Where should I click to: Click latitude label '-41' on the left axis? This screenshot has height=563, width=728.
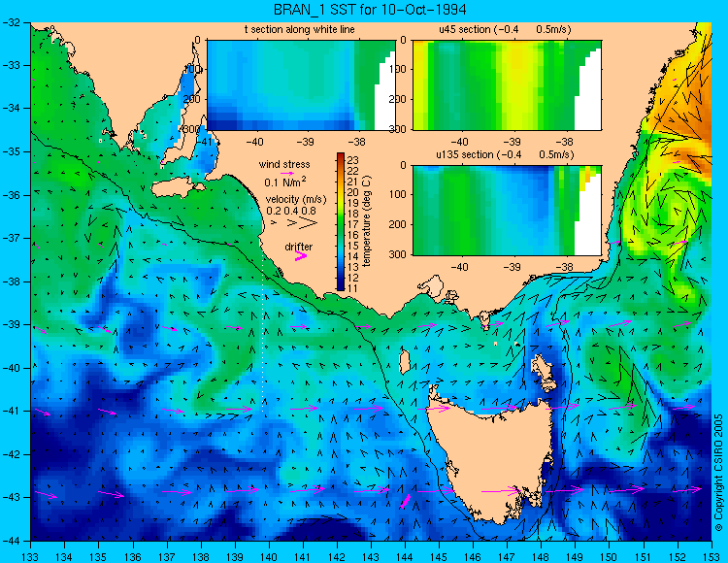pos(11,412)
